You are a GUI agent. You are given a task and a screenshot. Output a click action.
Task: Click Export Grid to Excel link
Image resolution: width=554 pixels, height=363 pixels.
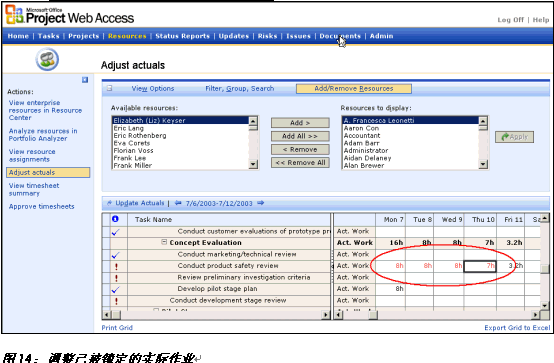pyautogui.click(x=517, y=328)
